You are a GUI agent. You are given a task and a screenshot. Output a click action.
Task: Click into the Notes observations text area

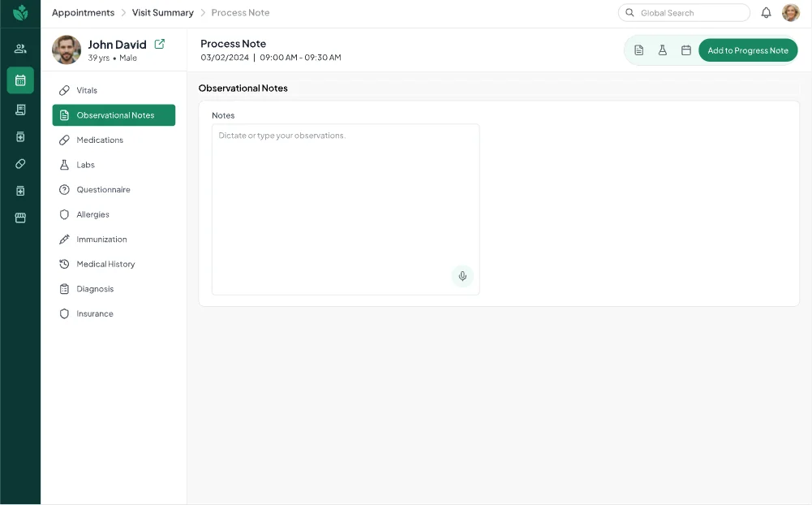point(346,209)
